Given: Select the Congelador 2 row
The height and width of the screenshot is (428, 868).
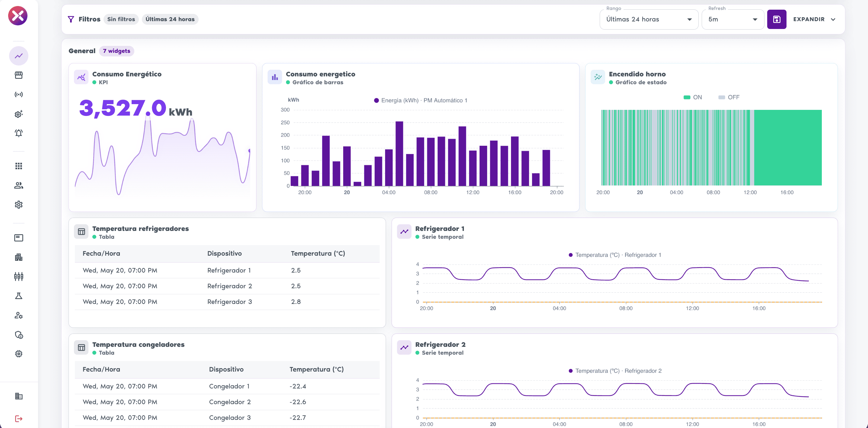Looking at the screenshot, I should point(227,402).
